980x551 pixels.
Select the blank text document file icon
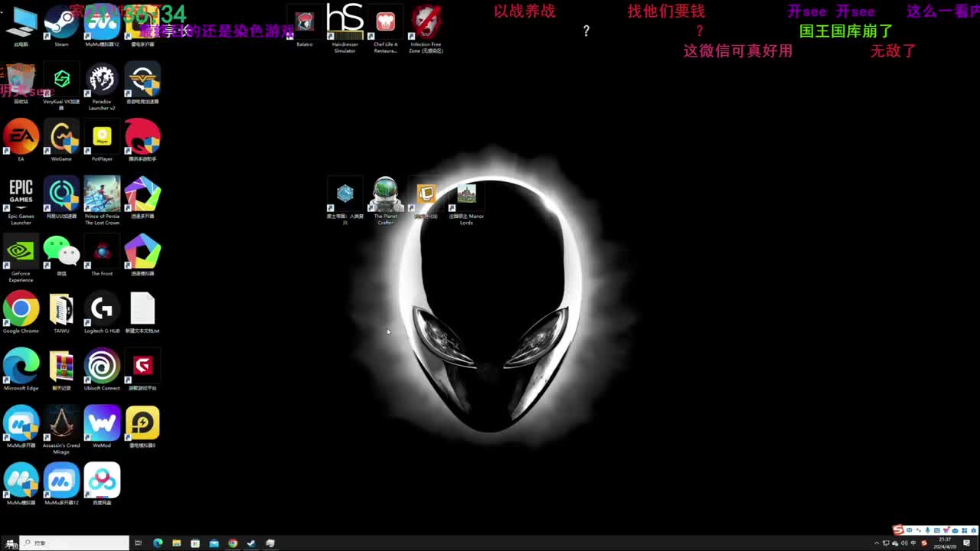(142, 313)
